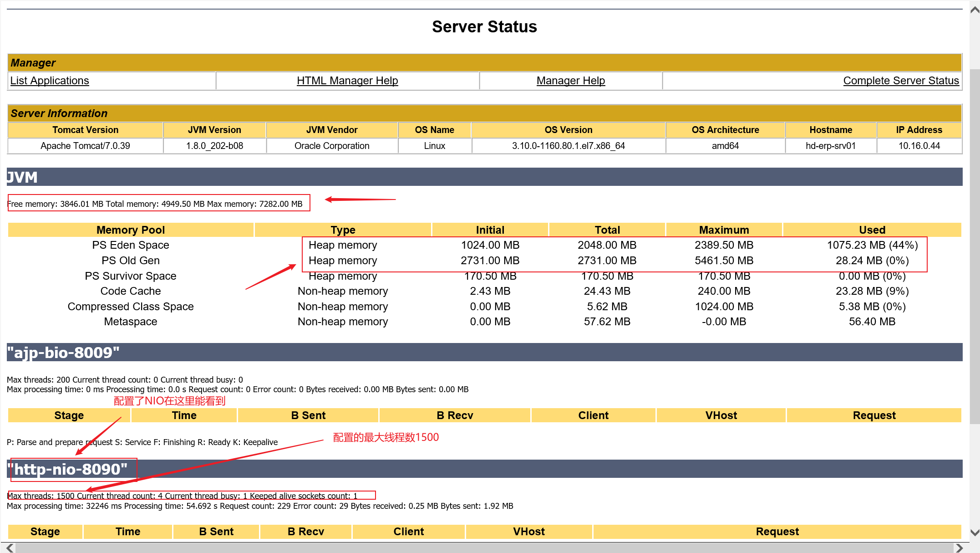The width and height of the screenshot is (980, 553).
Task: Click PS Eden Space total 2048.00 MB
Action: click(607, 245)
